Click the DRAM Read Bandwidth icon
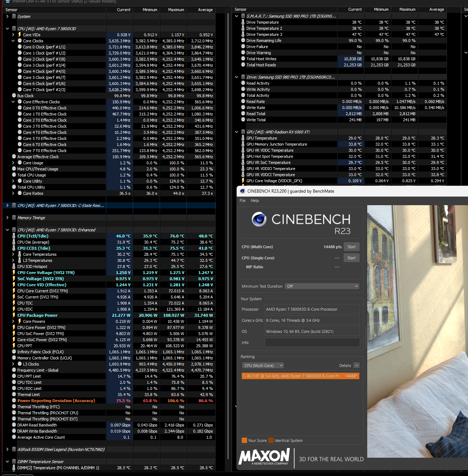Image resolution: width=468 pixels, height=476 pixels. [x=14, y=425]
